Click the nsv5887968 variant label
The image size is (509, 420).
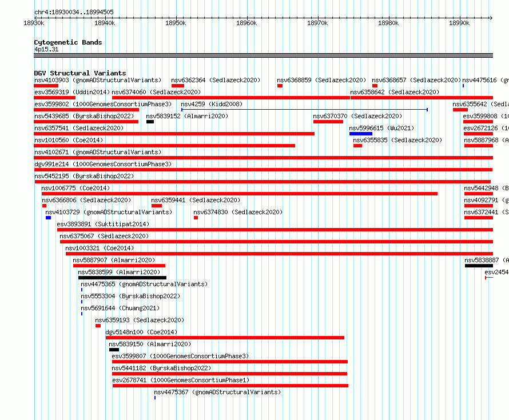coord(486,140)
